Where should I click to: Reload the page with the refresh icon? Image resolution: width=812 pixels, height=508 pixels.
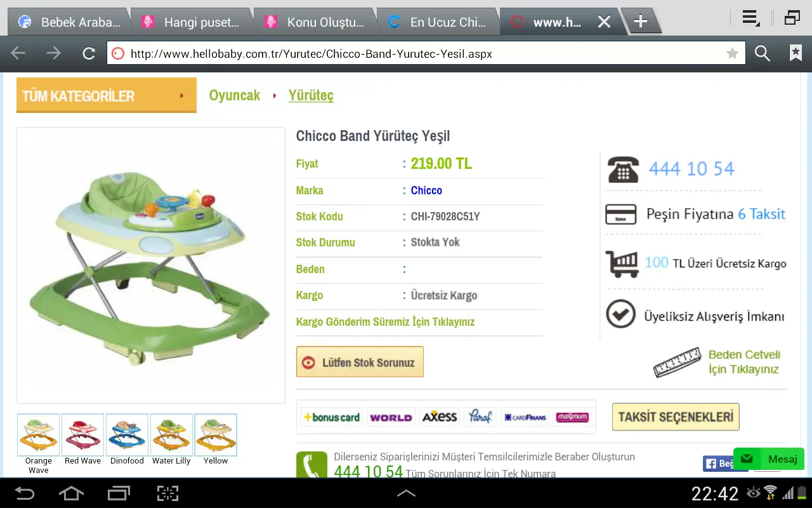89,54
